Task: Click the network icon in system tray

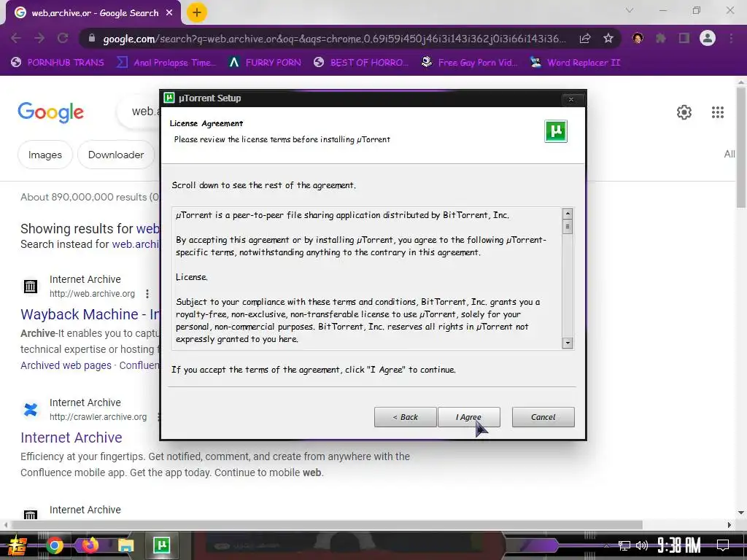Action: (624, 545)
